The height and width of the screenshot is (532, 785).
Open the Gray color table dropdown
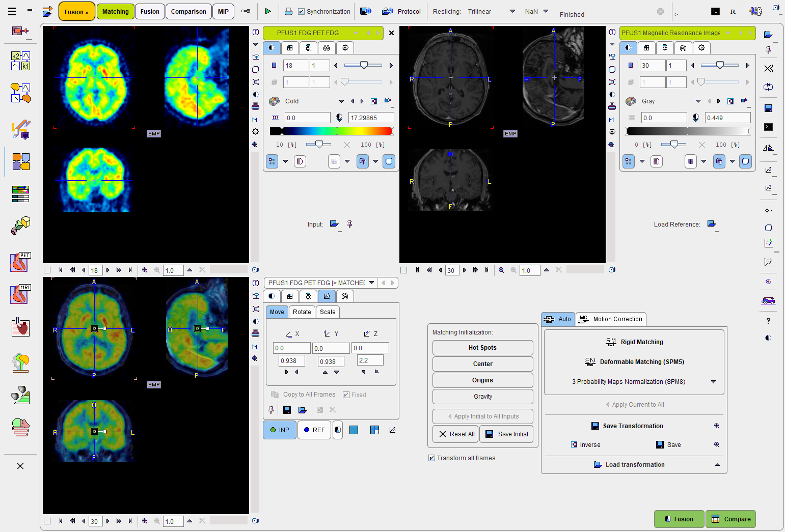click(698, 101)
